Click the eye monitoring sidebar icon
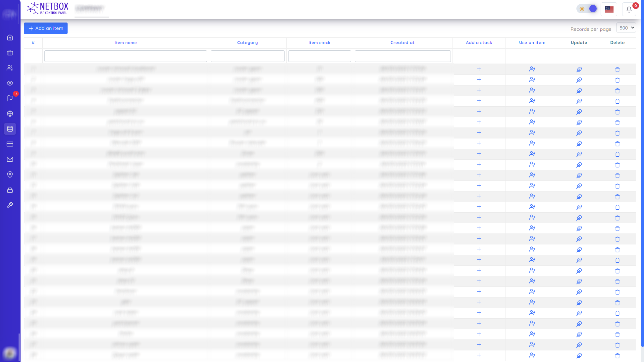The height and width of the screenshot is (362, 644). coord(10,83)
